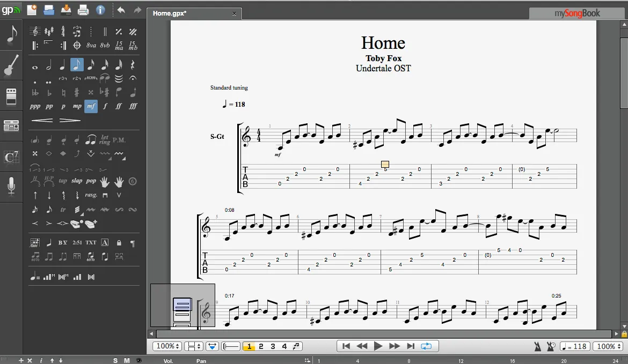
Task: Open the 4/4 time signature tool
Action: (63, 31)
